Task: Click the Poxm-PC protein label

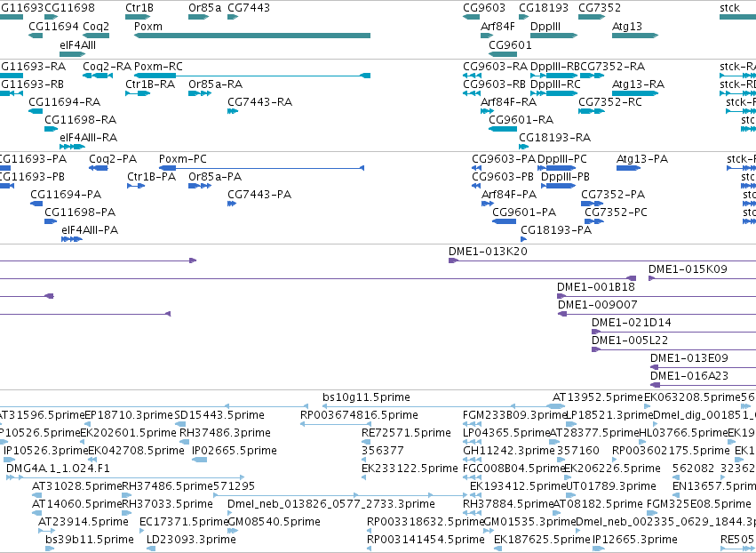Action: [x=183, y=159]
